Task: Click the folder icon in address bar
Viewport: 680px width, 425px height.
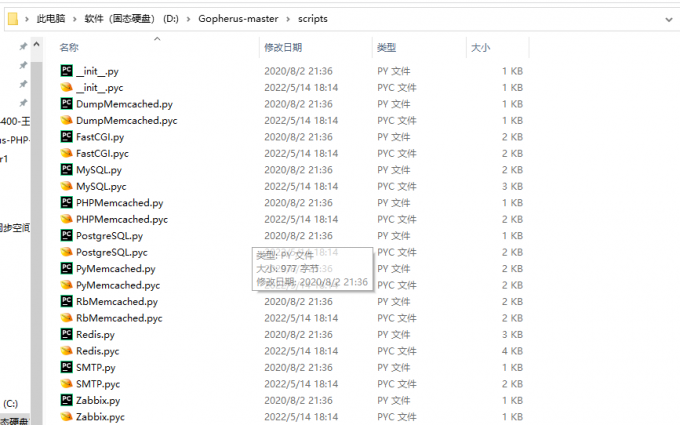Action: click(13, 19)
